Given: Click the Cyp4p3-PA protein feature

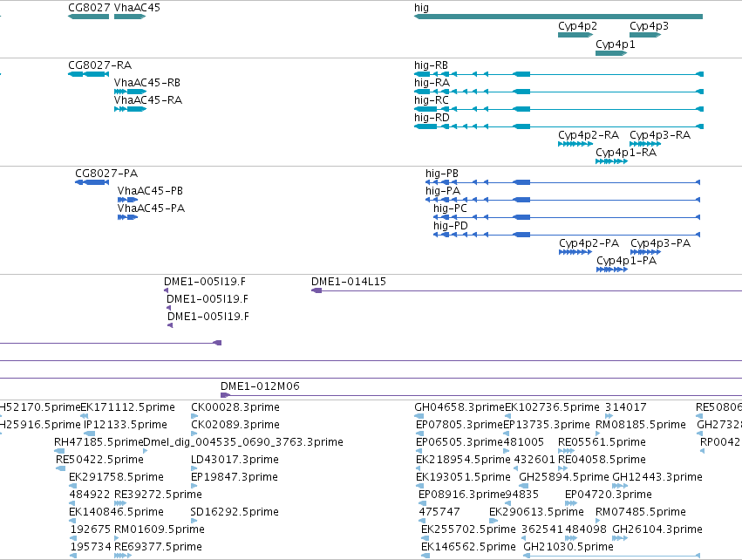Looking at the screenshot, I should [660, 243].
